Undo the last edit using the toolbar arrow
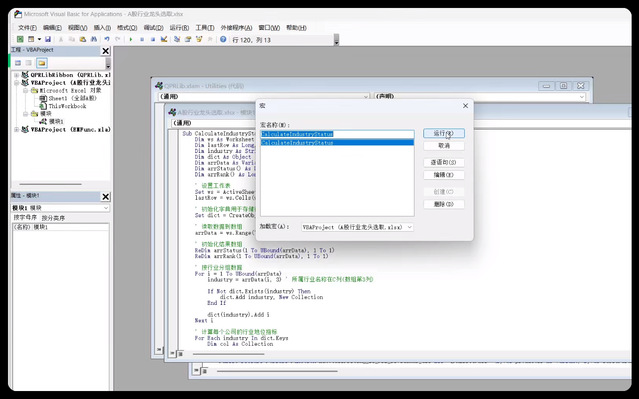 (107, 39)
